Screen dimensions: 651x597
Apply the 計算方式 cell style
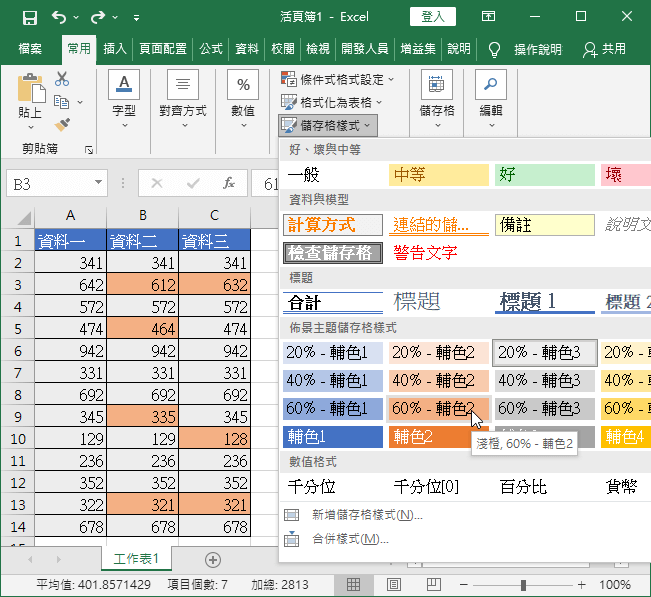pos(333,225)
